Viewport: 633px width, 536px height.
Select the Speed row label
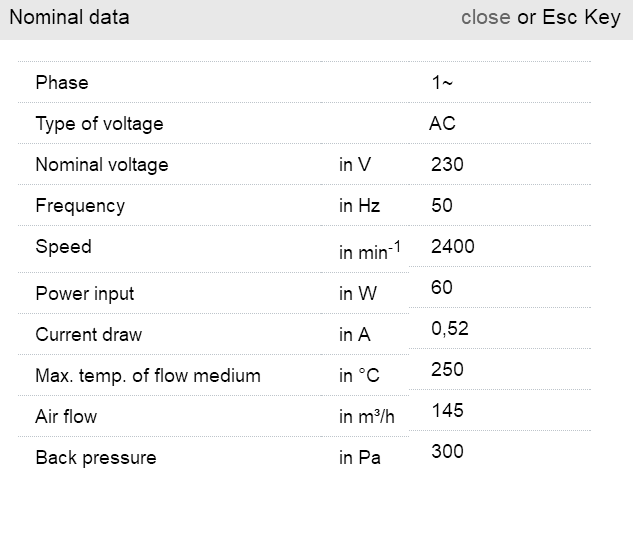pos(63,247)
